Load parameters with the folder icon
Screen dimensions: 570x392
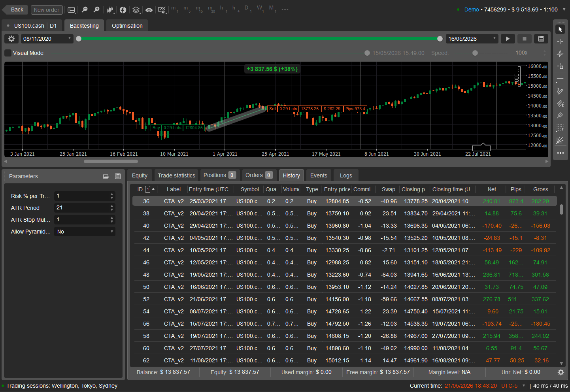106,176
